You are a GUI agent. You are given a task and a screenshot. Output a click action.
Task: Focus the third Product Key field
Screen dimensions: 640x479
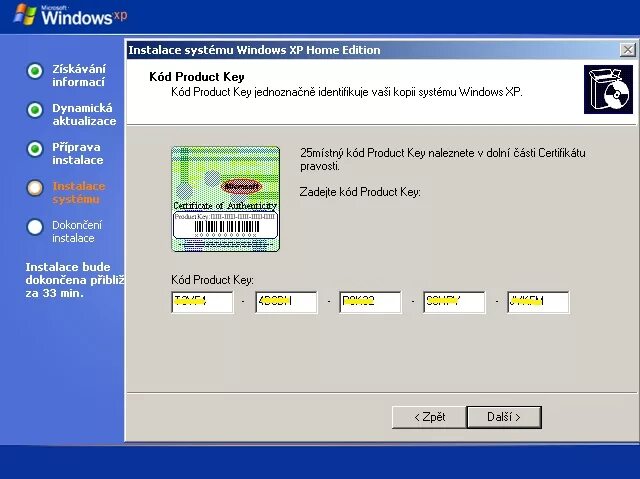click(x=370, y=302)
